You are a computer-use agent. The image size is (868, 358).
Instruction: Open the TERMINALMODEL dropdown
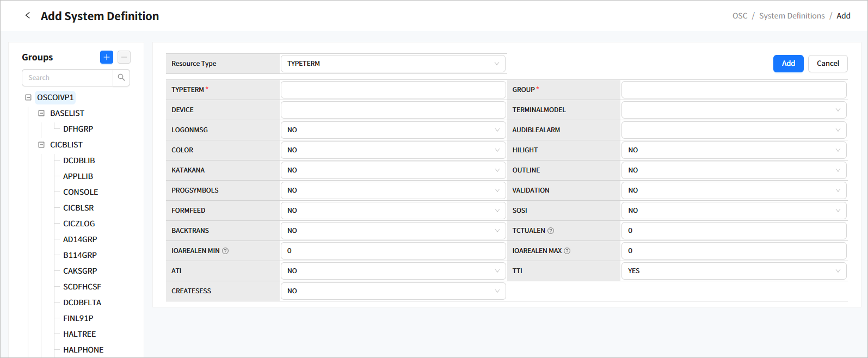(733, 110)
